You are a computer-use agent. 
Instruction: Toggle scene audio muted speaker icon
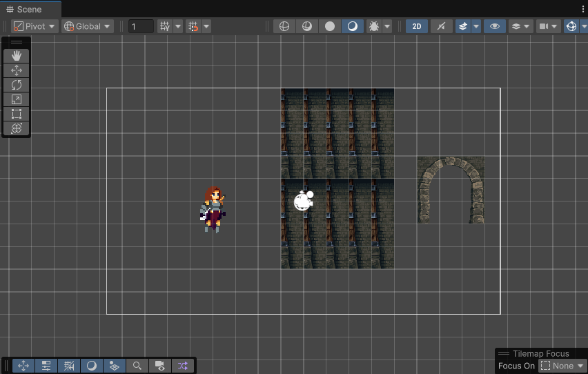pyautogui.click(x=442, y=26)
